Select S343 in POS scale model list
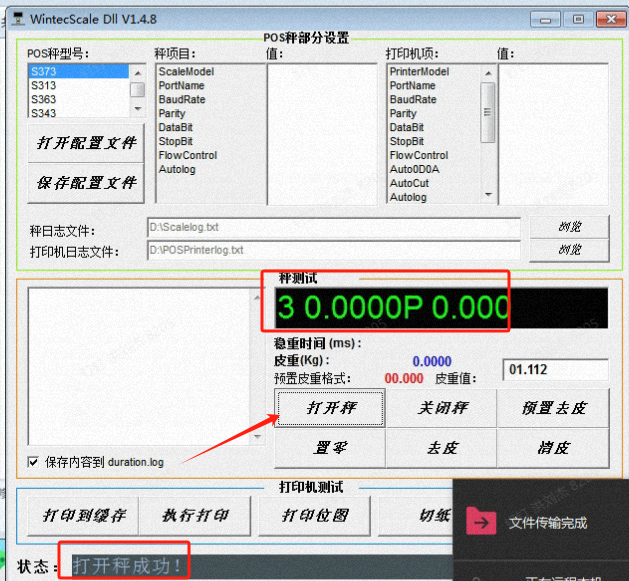 point(79,113)
